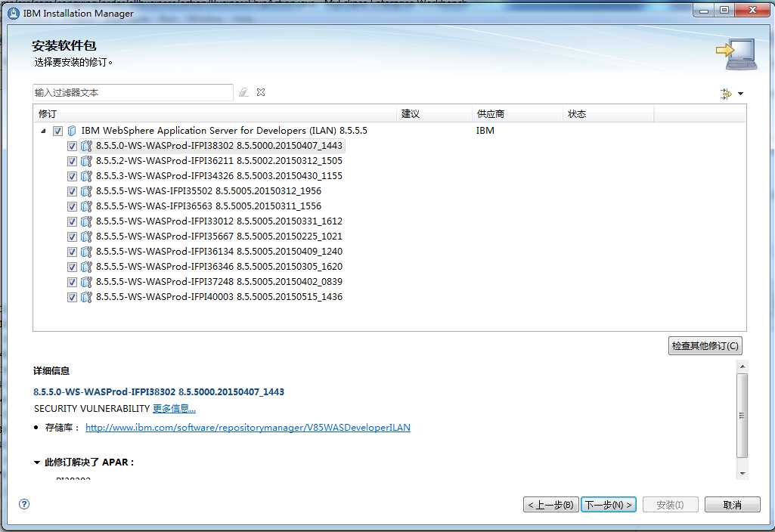Click the details panel scroll down arrow
The height and width of the screenshot is (532, 775).
click(742, 473)
